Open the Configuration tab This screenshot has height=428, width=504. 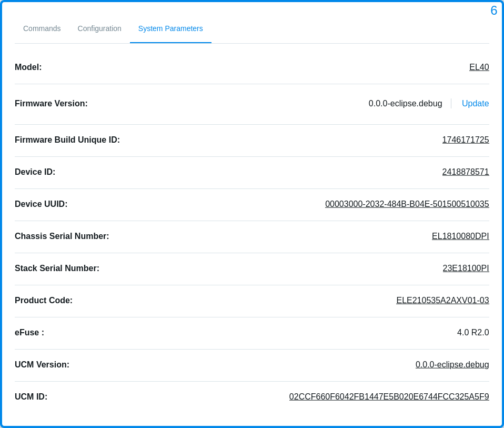click(99, 28)
